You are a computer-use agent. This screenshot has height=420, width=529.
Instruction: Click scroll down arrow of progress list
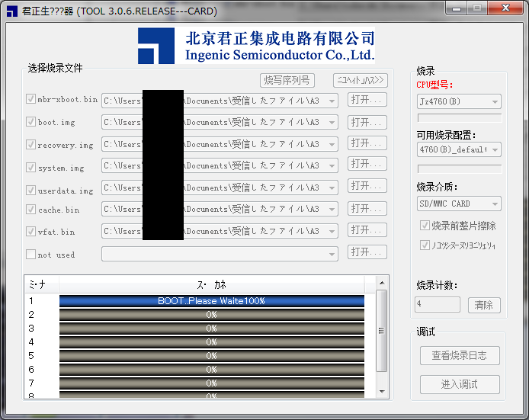point(382,391)
